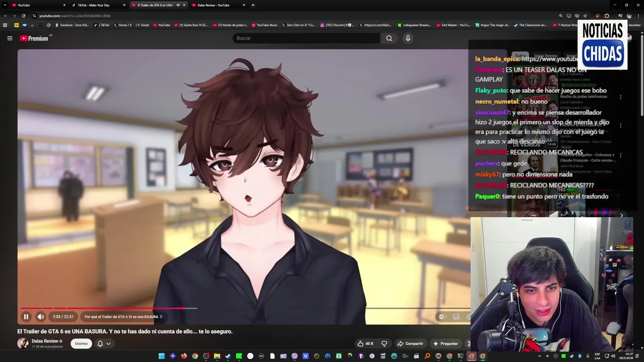
Task: Click the search magnifier button
Action: pyautogui.click(x=389, y=38)
